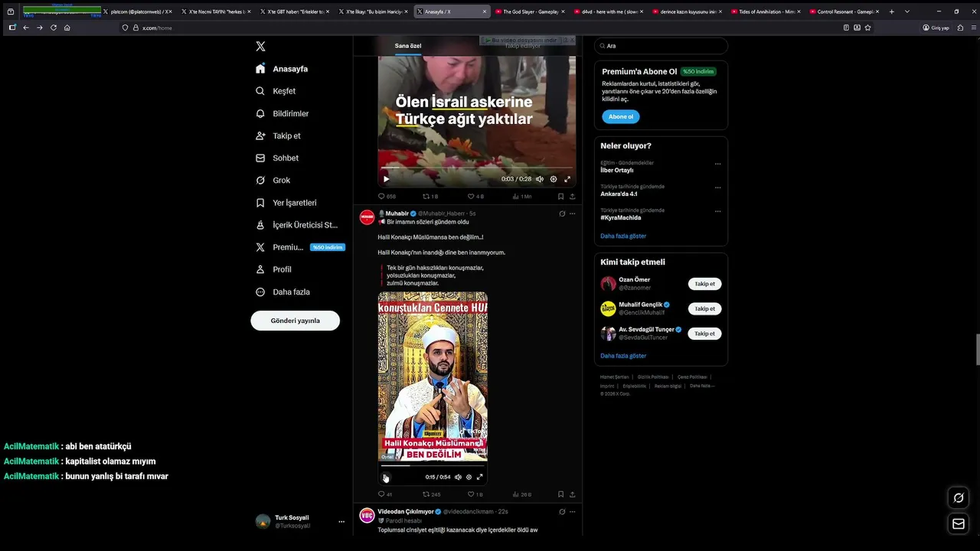Open a new browser tab
The width and height of the screenshot is (980, 551).
click(x=891, y=11)
